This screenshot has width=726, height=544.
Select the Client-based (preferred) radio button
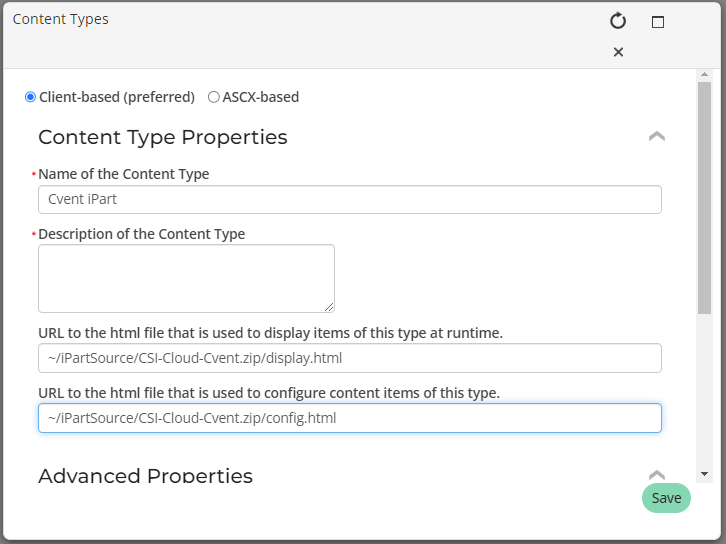[x=31, y=97]
